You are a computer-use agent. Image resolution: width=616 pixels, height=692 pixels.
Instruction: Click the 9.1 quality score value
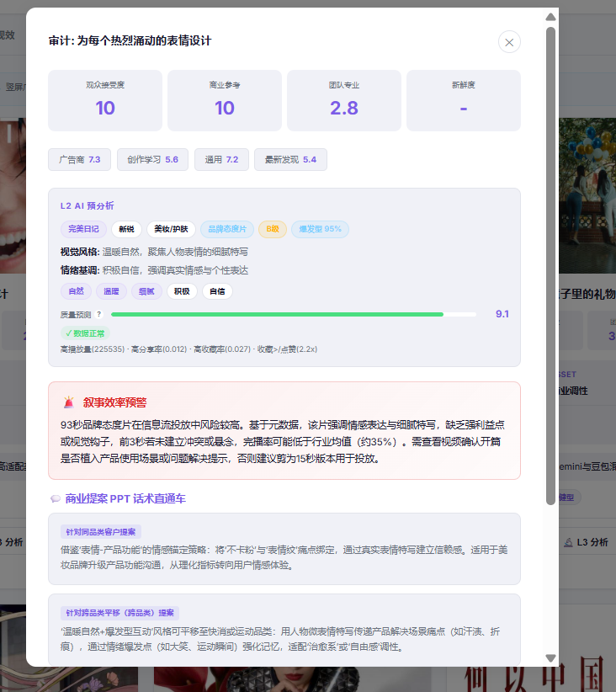click(502, 314)
